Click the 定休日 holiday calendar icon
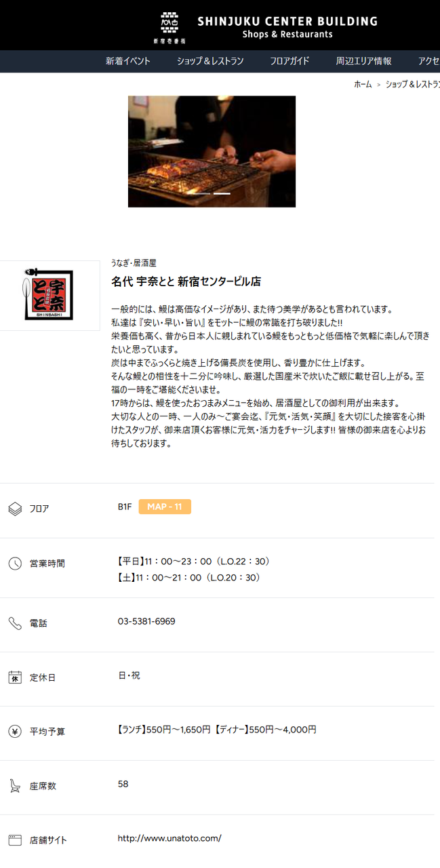The image size is (440, 868). click(x=15, y=677)
